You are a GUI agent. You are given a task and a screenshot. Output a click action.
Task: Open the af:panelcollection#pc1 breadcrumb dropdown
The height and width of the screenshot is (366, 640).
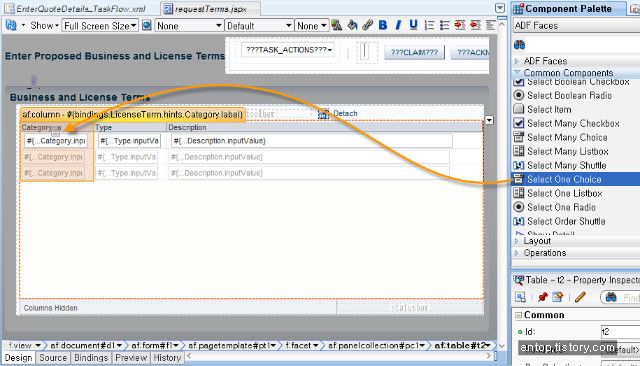coord(422,346)
